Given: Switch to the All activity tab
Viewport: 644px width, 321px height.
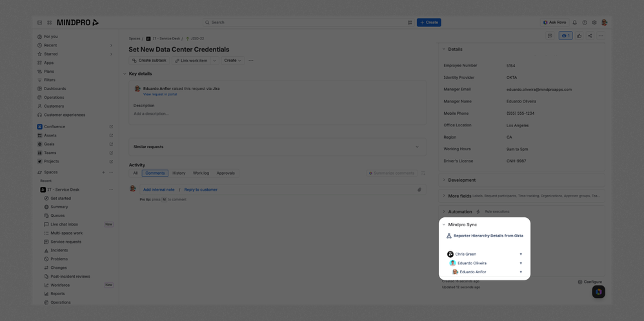Looking at the screenshot, I should (135, 173).
